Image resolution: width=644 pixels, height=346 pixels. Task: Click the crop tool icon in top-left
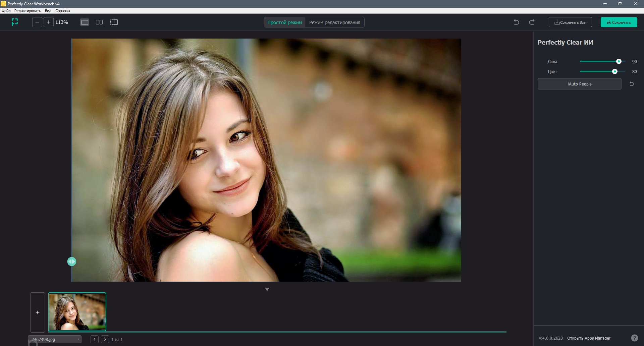pyautogui.click(x=15, y=22)
